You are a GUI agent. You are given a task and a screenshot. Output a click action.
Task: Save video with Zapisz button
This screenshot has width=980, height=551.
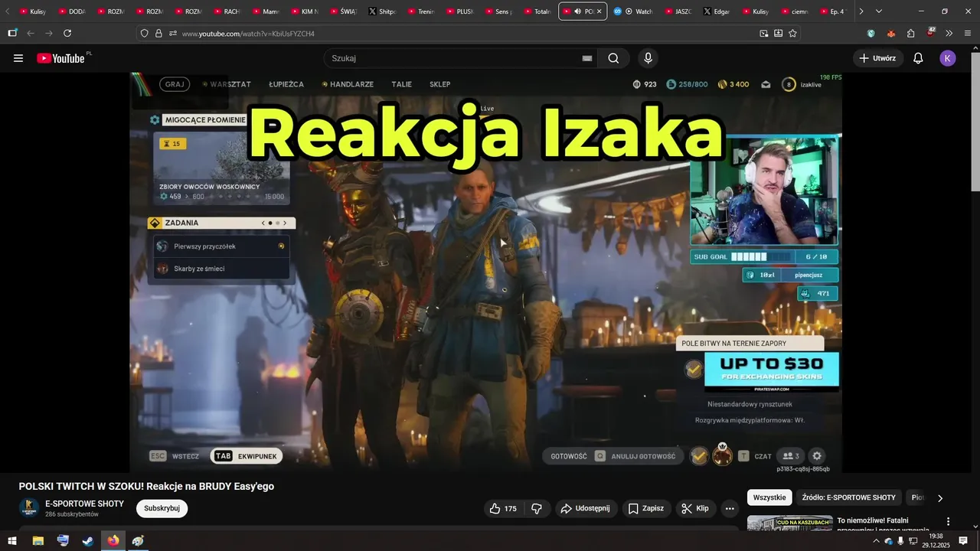coord(646,508)
